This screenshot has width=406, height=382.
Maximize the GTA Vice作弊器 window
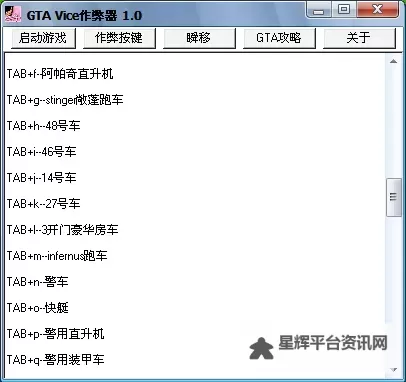(x=344, y=10)
